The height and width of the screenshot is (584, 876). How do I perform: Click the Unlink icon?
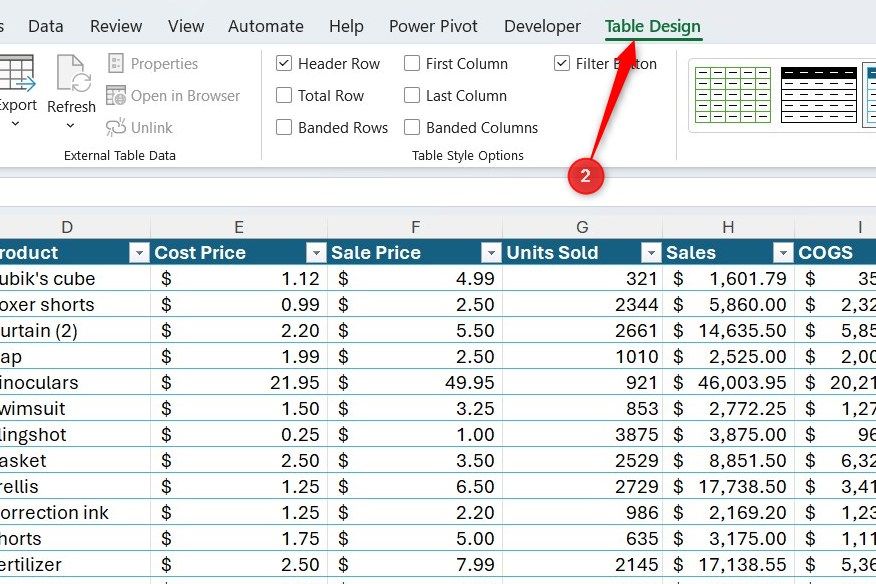coord(116,127)
